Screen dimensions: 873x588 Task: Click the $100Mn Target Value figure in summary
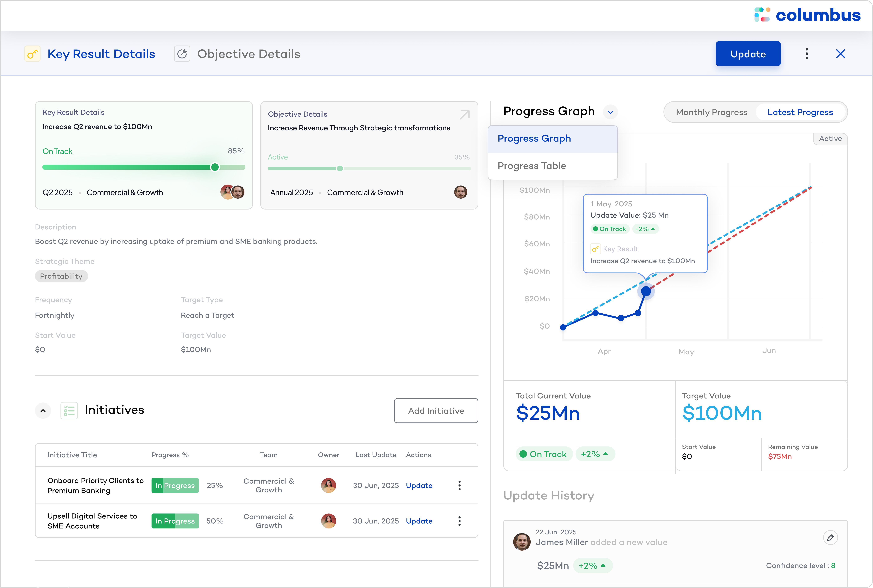(x=722, y=413)
